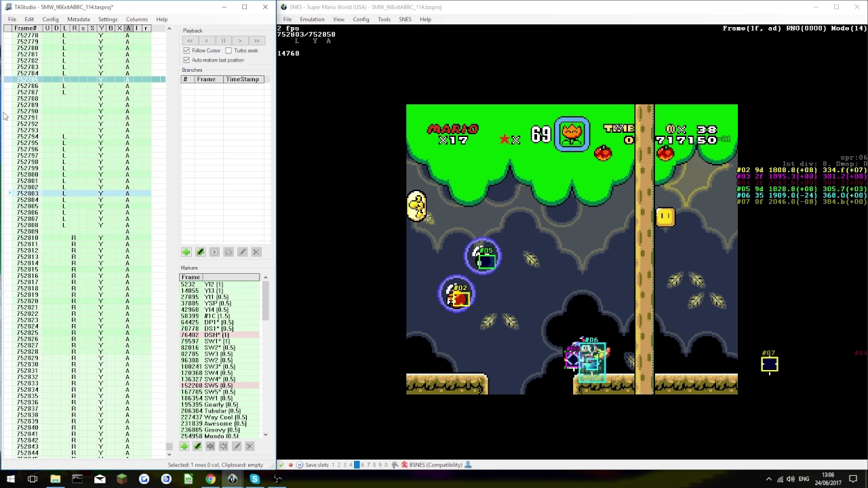Toggle Auto-restore last position checkbox
Image resolution: width=868 pixels, height=488 pixels.
coord(186,60)
